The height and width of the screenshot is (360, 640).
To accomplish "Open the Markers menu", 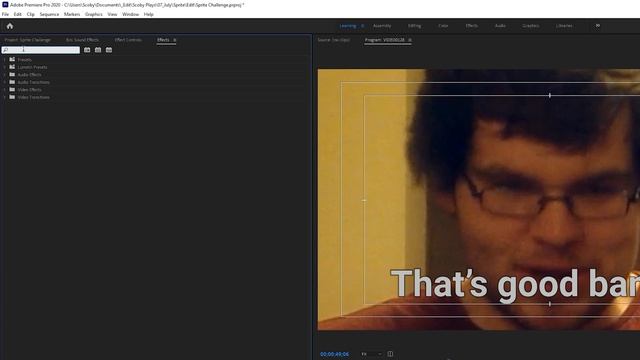I will (x=72, y=14).
